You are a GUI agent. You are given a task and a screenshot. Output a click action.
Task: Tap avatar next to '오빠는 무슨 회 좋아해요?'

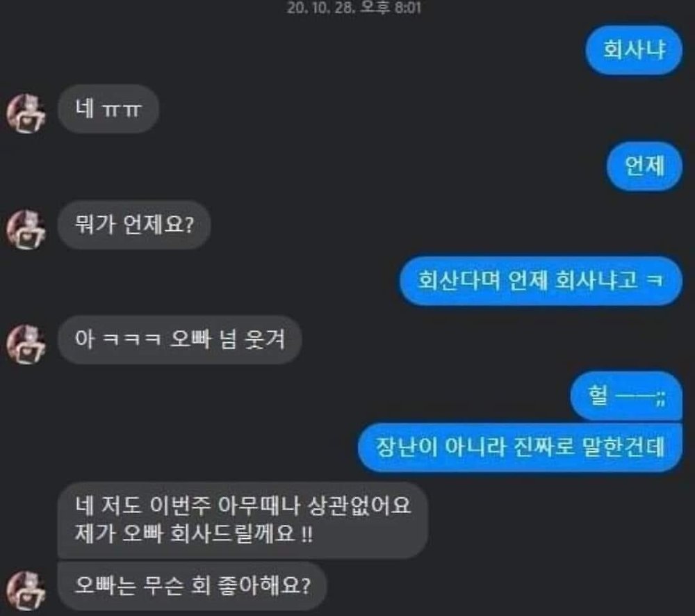coord(26,591)
